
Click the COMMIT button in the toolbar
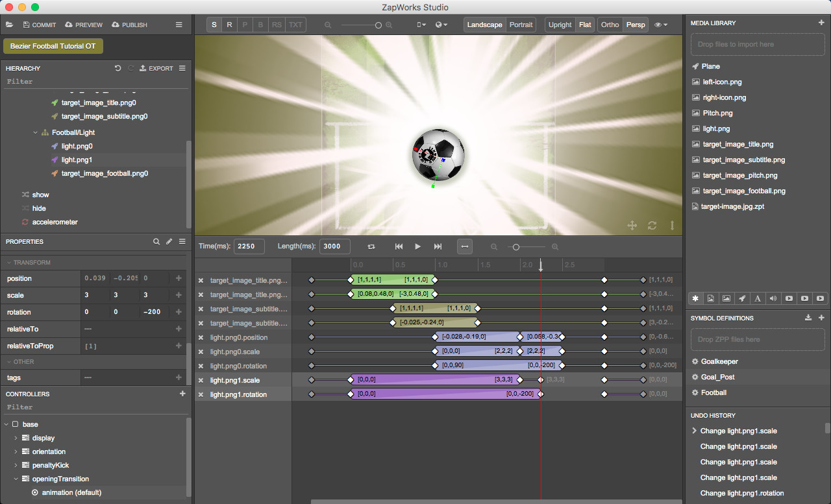[x=39, y=25]
